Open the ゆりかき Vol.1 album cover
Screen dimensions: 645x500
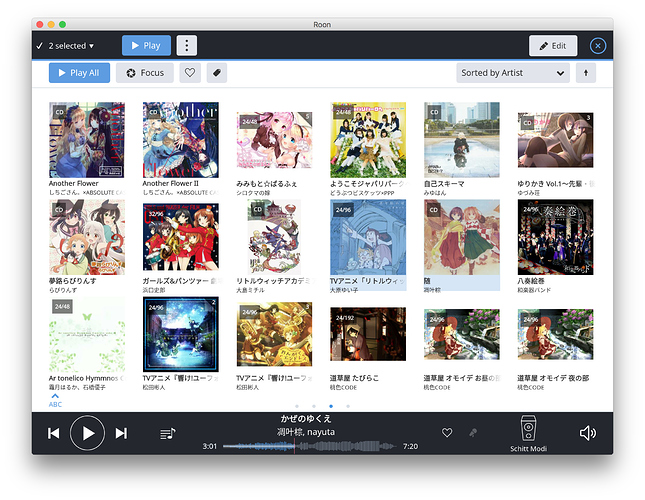coord(556,140)
